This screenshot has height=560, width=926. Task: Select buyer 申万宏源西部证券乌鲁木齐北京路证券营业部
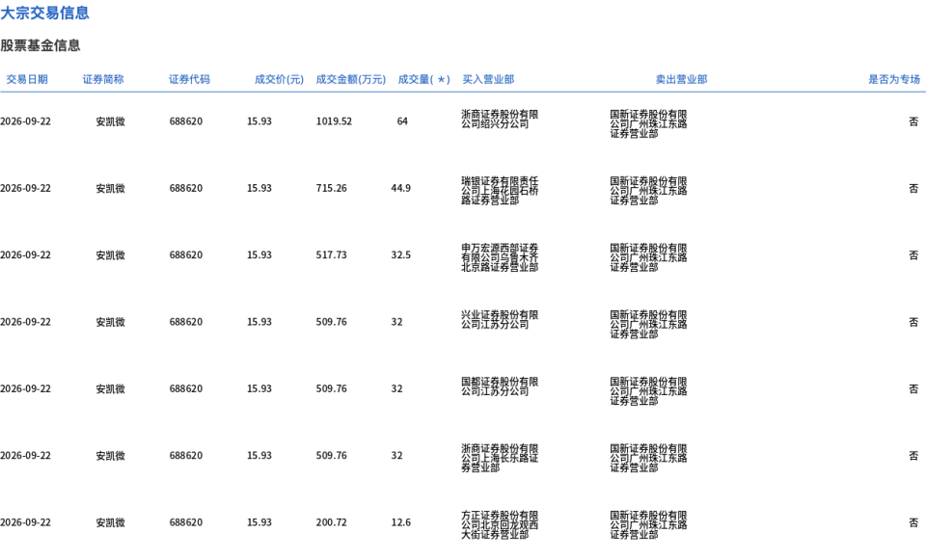(500, 257)
